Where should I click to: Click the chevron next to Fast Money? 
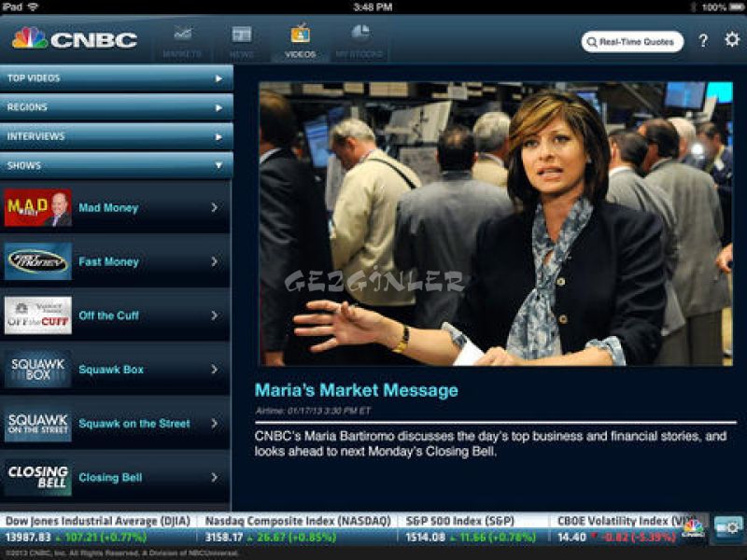coord(215,261)
